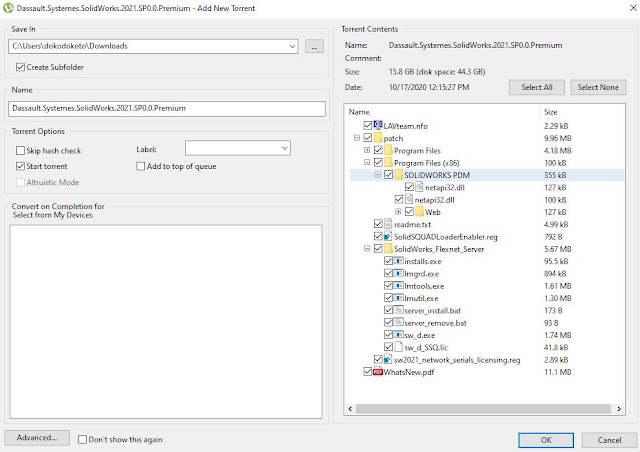Viewport: 640px width, 452px height.
Task: Select the sw_d_SSQ.lic file name
Action: click(x=426, y=347)
